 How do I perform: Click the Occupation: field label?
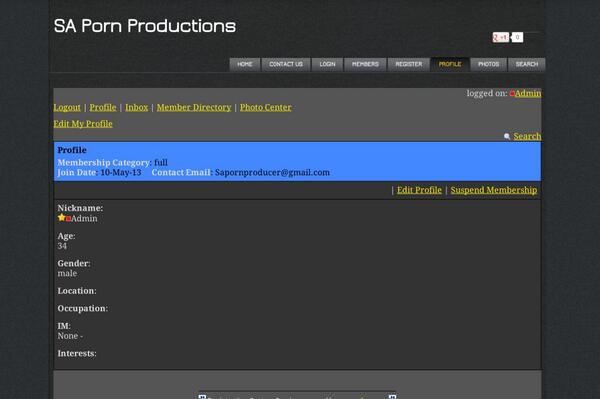click(83, 308)
